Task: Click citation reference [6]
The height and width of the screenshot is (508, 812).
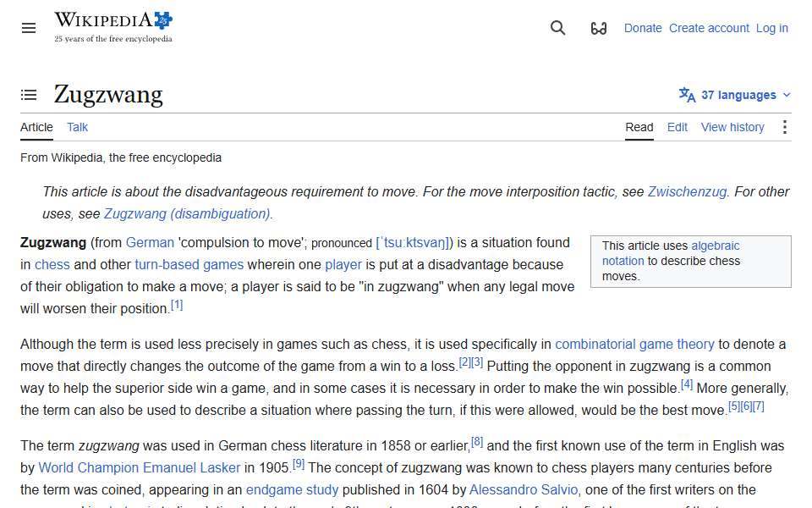Action: 746,406
